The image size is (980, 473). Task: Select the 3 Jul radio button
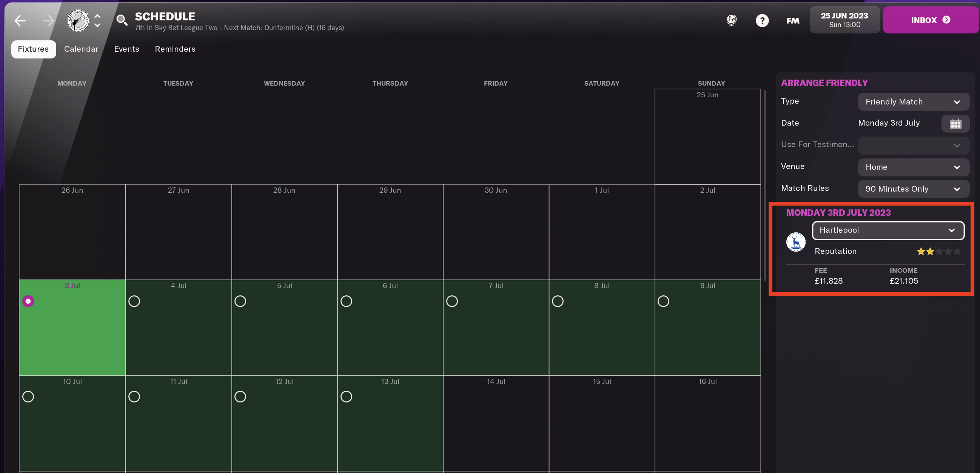point(28,301)
